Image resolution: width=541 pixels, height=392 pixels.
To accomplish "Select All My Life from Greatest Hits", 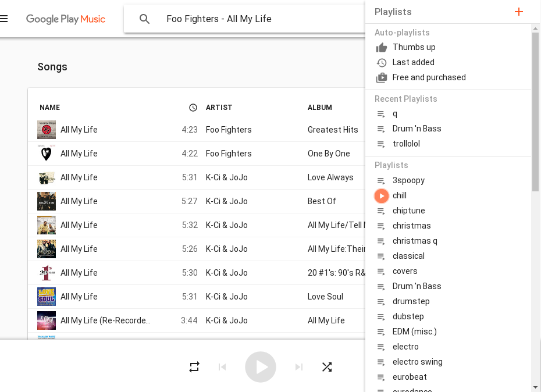I will 79,129.
